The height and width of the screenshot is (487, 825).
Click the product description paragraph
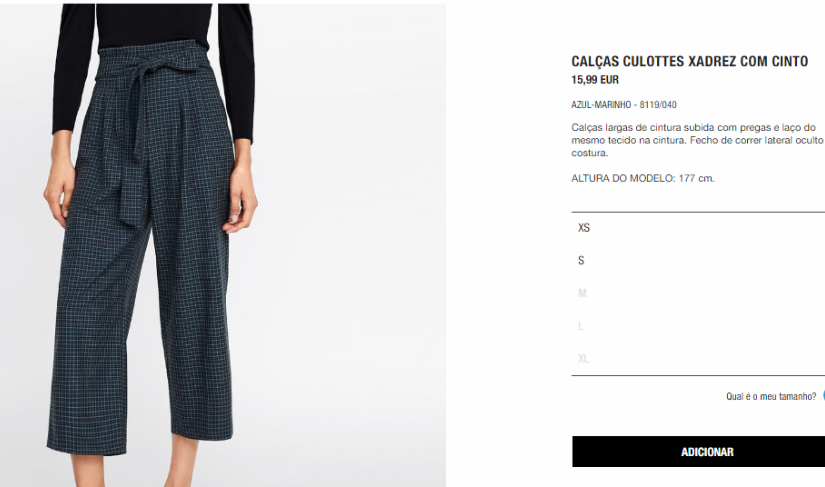coord(698,140)
